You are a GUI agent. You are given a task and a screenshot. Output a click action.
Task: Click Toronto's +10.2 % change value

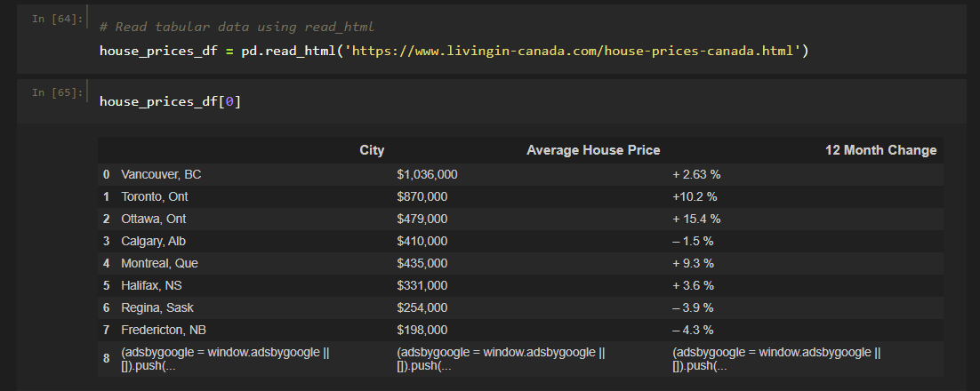(694, 196)
